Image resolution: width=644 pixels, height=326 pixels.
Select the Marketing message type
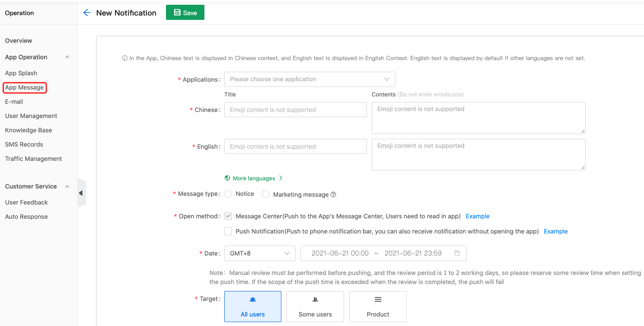(265, 194)
